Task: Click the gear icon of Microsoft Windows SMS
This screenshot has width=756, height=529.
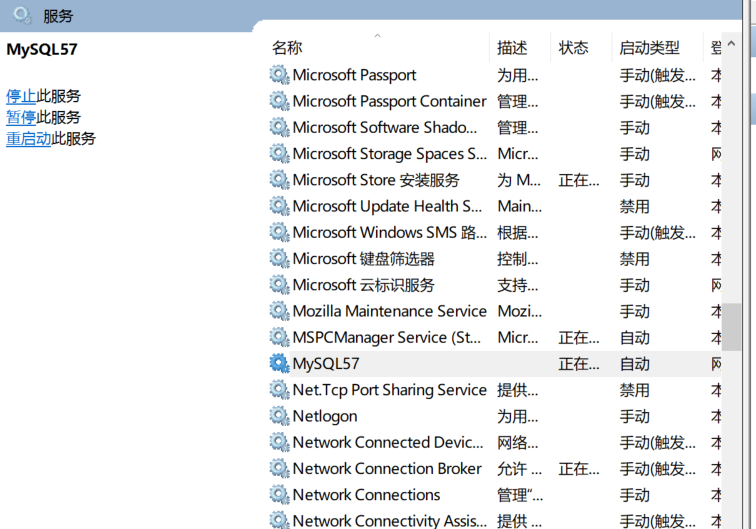Action: 279,232
